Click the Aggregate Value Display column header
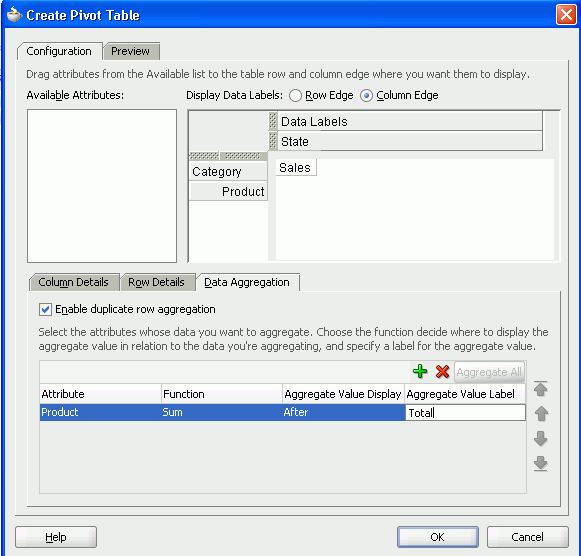Screen dimensions: 581x556 [x=343, y=394]
